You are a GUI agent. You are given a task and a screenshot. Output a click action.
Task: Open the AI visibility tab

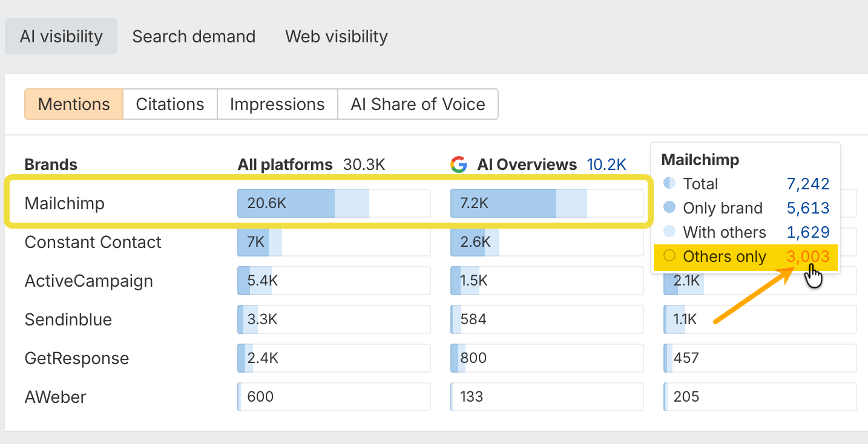[61, 36]
